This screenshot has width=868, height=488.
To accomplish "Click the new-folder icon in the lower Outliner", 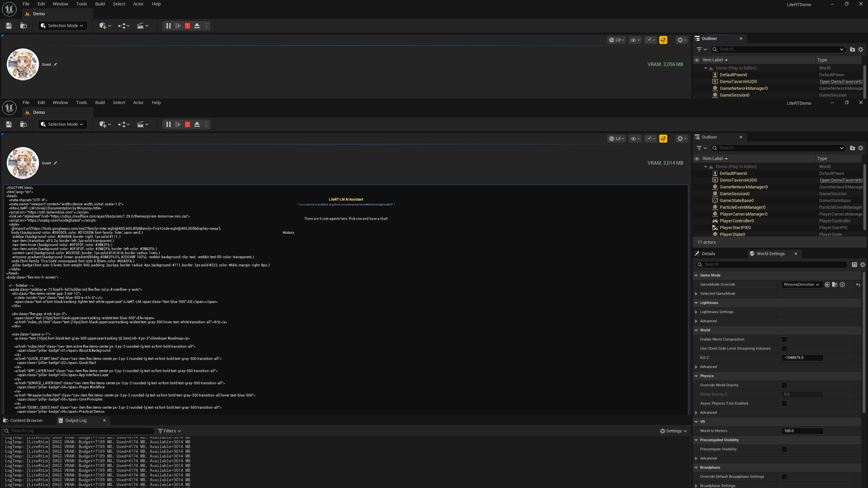I will point(852,148).
